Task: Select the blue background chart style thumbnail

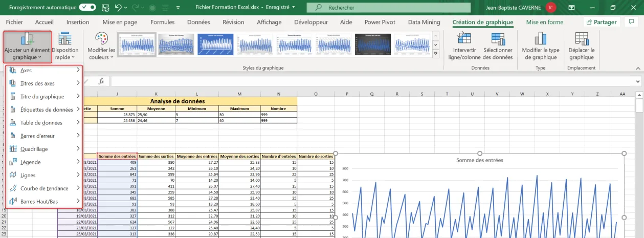Action: (x=215, y=45)
